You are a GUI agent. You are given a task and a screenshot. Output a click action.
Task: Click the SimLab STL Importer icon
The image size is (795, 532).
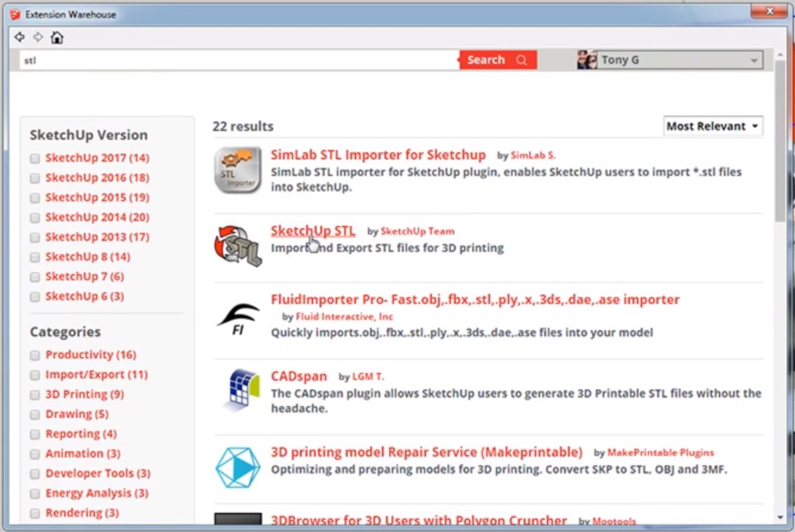[x=238, y=171]
